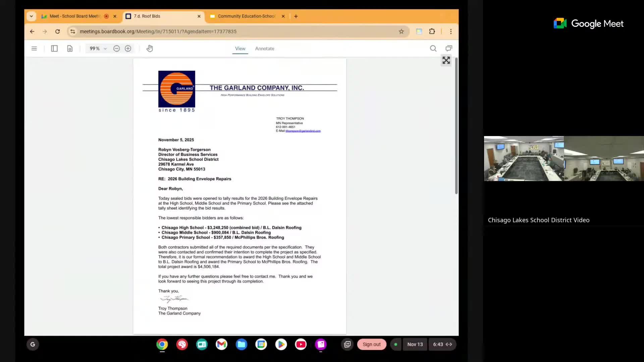Switch to Community Education-School browser tab
The height and width of the screenshot is (362, 644).
pyautogui.click(x=246, y=16)
